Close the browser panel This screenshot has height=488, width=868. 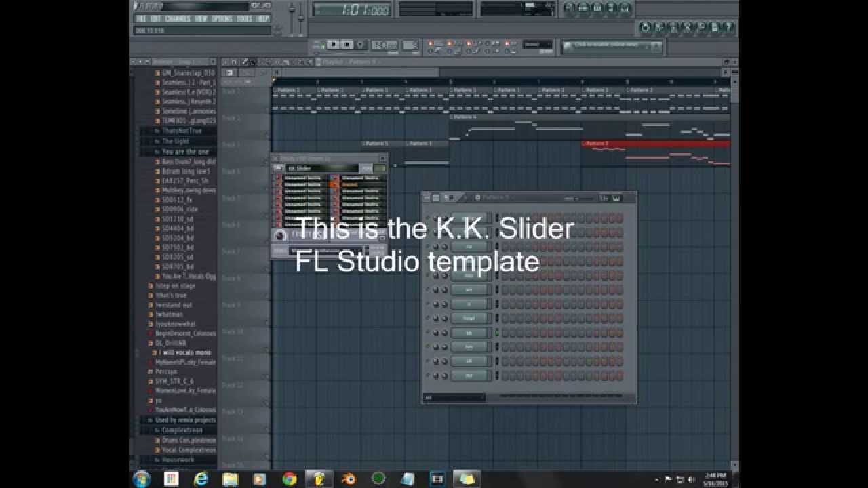pos(212,62)
